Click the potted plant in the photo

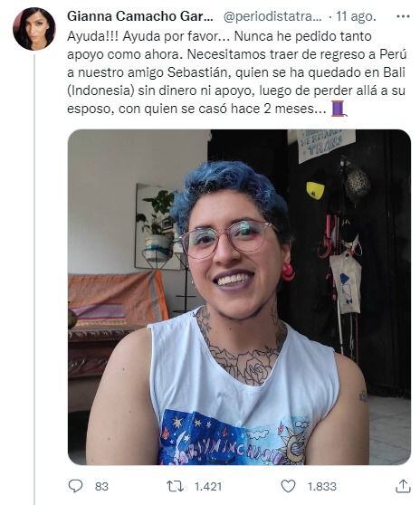tap(157, 224)
